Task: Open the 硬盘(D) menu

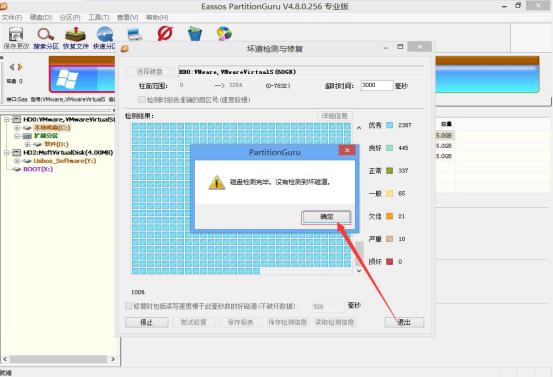Action: click(41, 17)
